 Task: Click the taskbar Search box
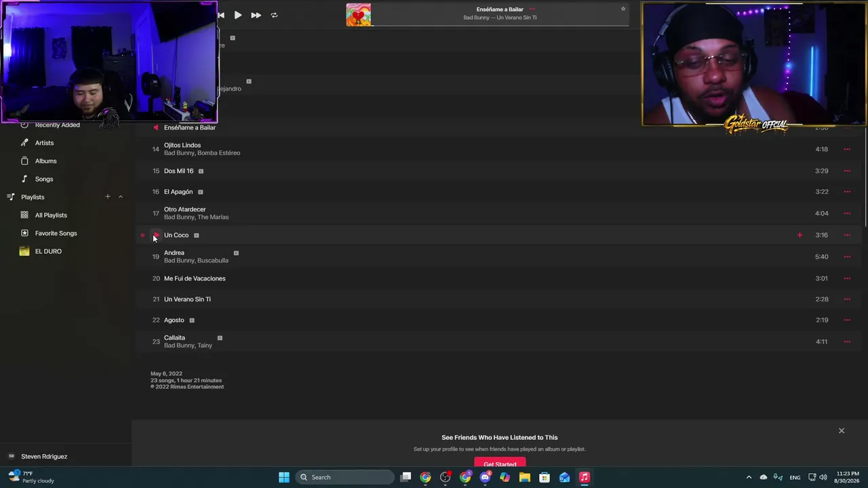tap(344, 477)
